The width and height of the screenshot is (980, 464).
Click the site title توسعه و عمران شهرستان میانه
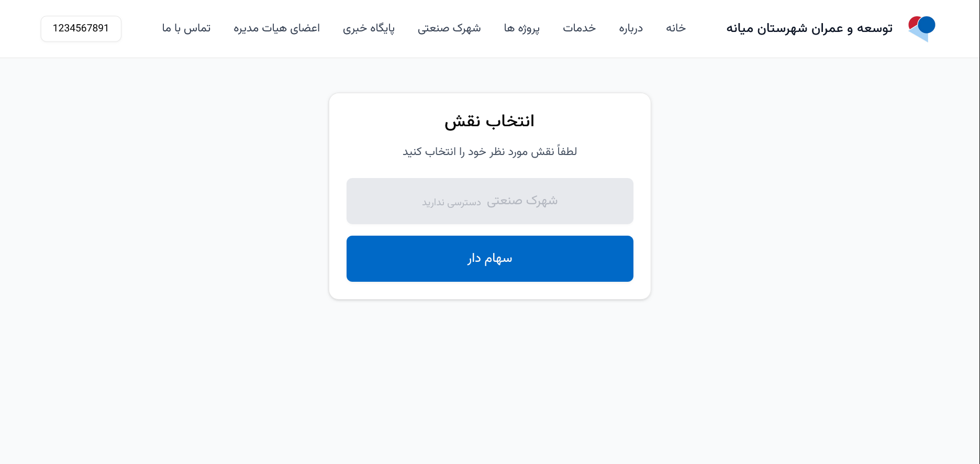click(x=809, y=28)
